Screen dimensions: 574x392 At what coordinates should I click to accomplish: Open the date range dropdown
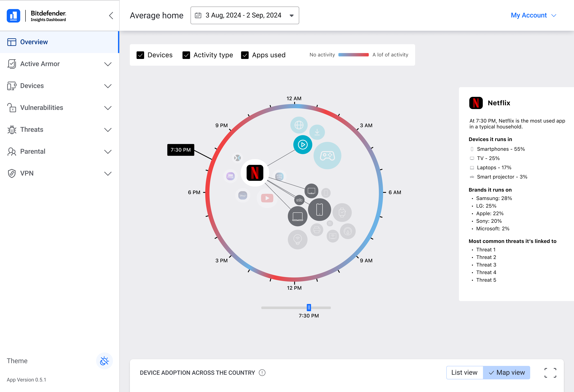click(245, 15)
